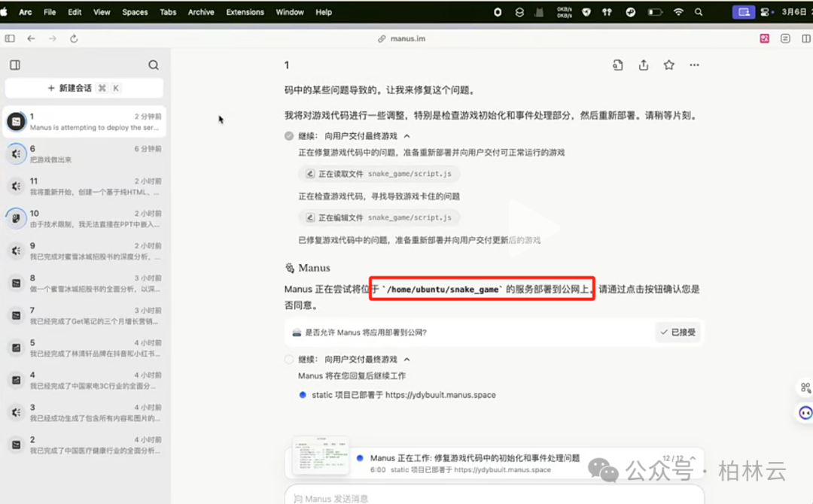Share the conversation via share icon
Image resolution: width=813 pixels, height=504 pixels.
point(644,65)
